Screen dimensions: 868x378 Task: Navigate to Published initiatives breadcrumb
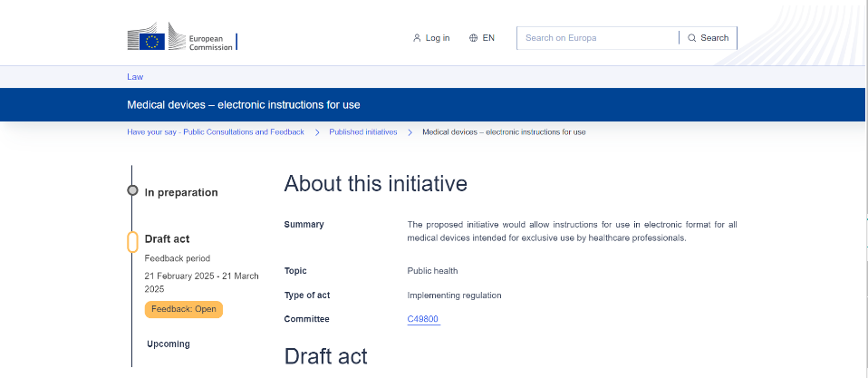[362, 132]
